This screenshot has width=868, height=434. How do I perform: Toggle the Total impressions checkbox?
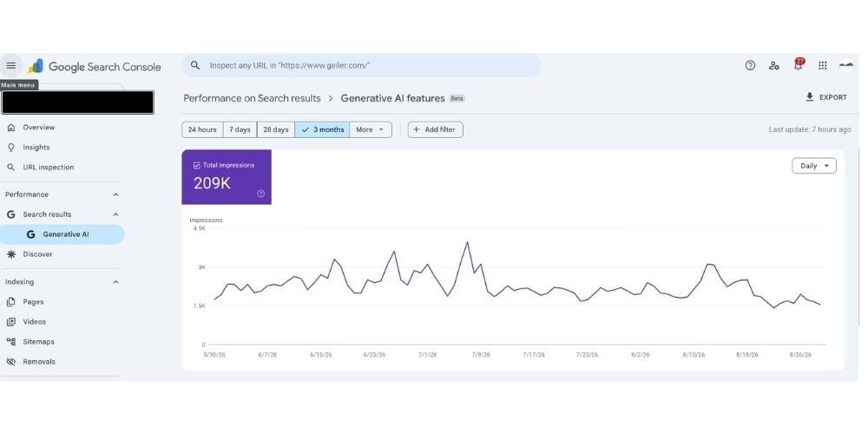(196, 165)
